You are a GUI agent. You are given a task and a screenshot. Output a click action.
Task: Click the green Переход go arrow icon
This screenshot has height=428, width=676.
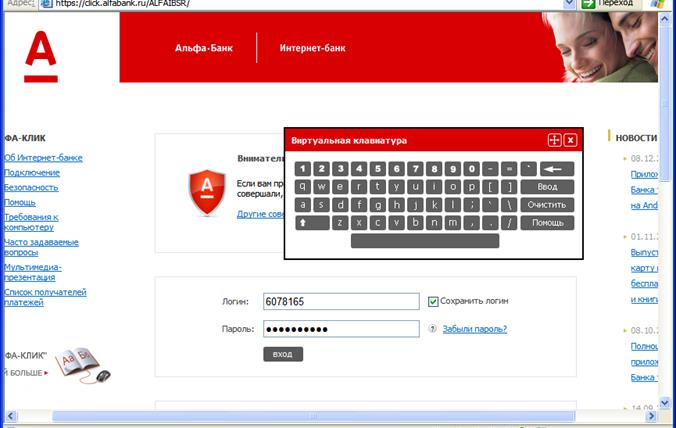pyautogui.click(x=588, y=4)
